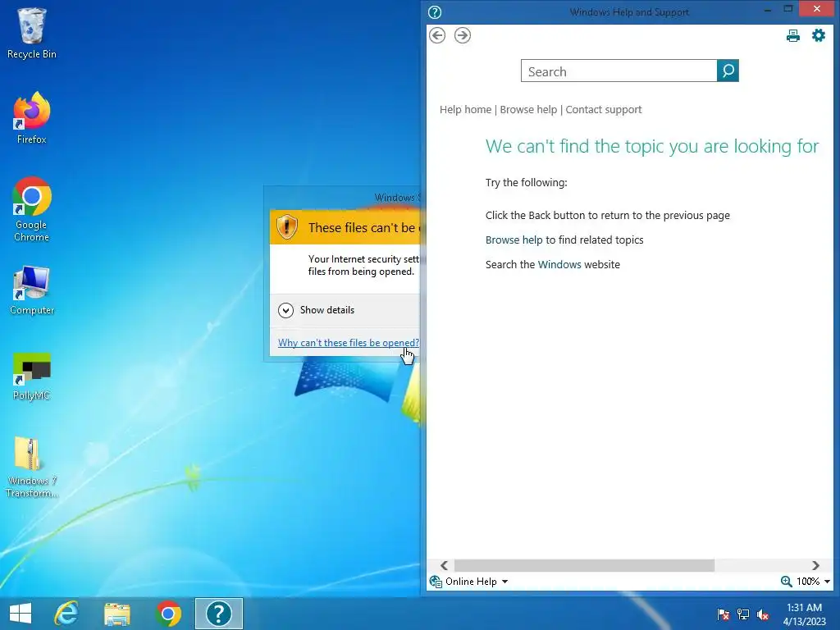Launch Chrome from taskbar
The height and width of the screenshot is (630, 840).
click(168, 614)
